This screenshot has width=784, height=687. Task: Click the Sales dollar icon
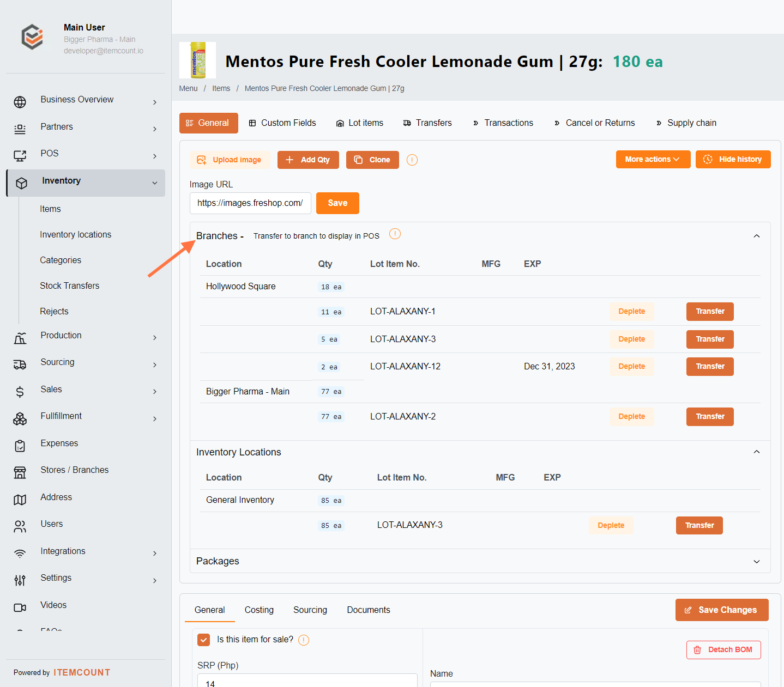(20, 392)
